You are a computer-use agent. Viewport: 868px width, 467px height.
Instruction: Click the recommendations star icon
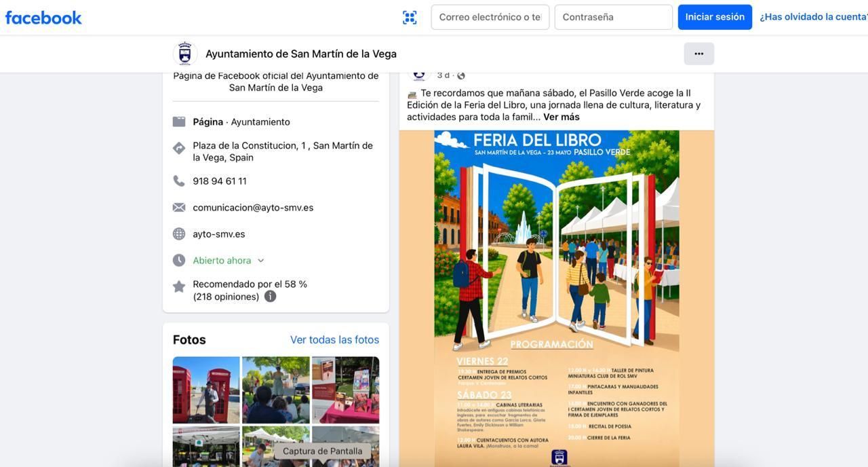click(179, 286)
